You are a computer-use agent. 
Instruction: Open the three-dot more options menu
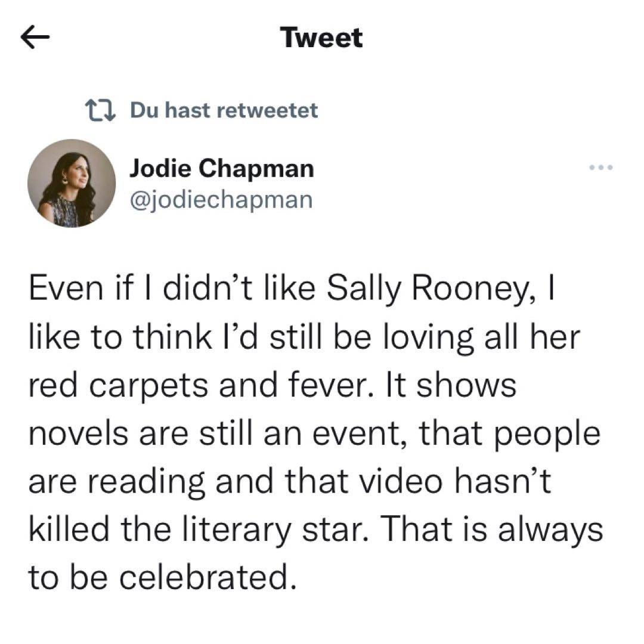(600, 168)
